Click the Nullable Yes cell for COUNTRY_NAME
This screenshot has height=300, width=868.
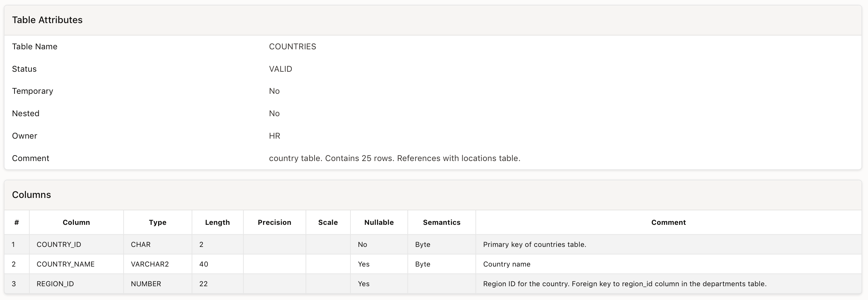point(379,264)
